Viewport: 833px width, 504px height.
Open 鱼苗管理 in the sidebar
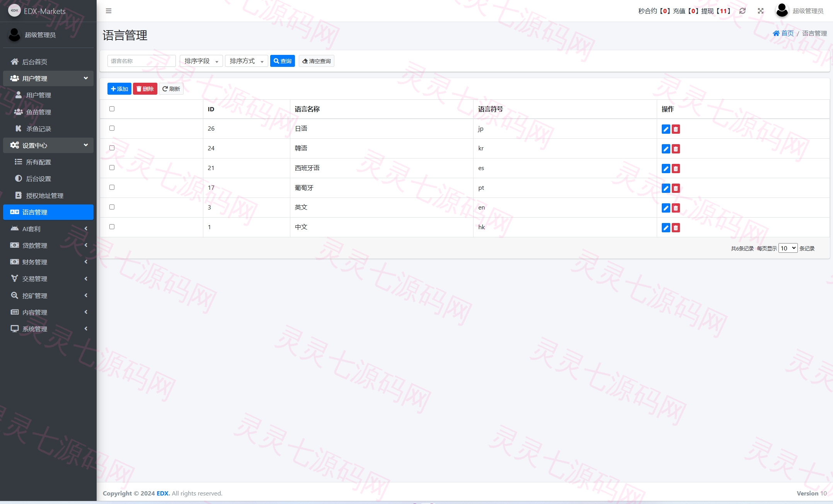tap(48, 112)
